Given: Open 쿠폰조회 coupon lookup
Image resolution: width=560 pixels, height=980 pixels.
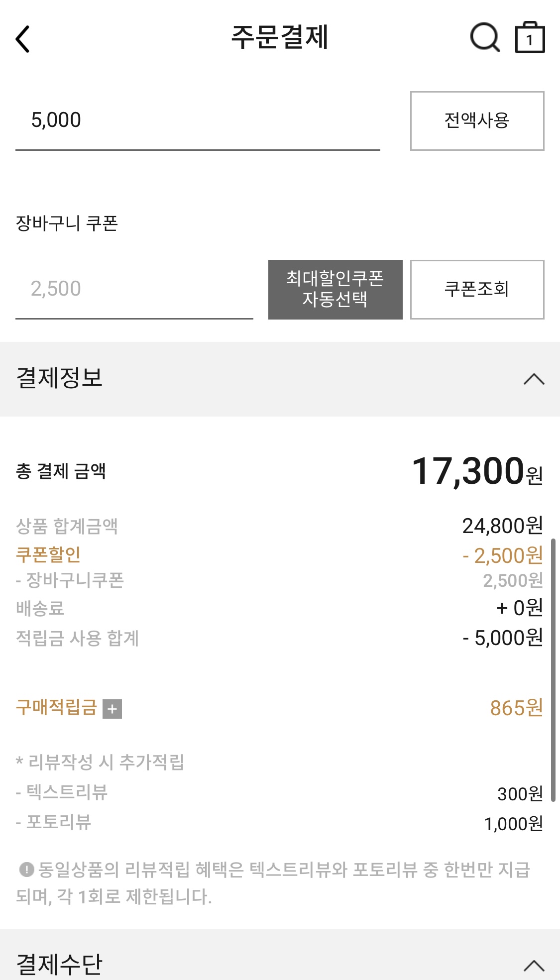Looking at the screenshot, I should pos(477,289).
